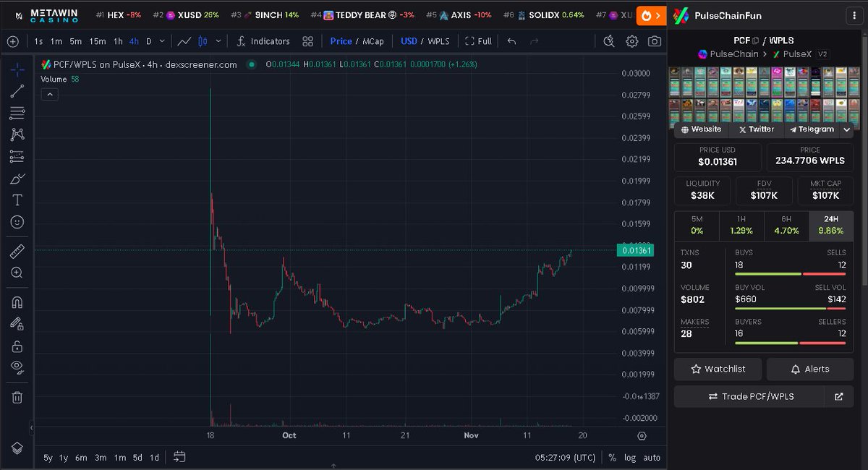
Task: Toggle Full screen chart
Action: (478, 41)
